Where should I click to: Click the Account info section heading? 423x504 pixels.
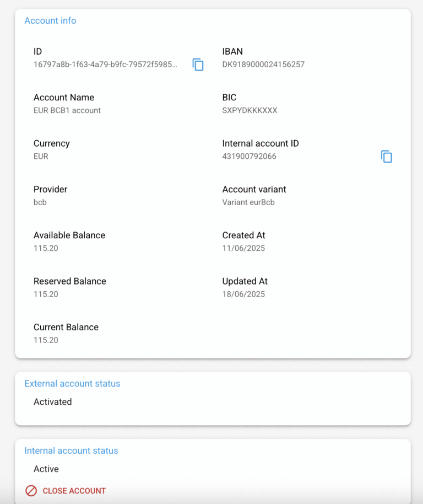[x=50, y=21]
